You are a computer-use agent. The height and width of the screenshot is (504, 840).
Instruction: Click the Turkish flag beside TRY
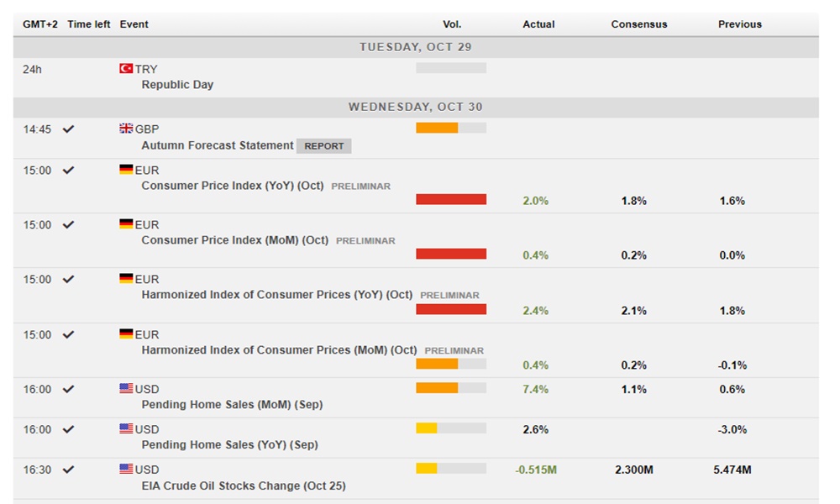pos(126,69)
